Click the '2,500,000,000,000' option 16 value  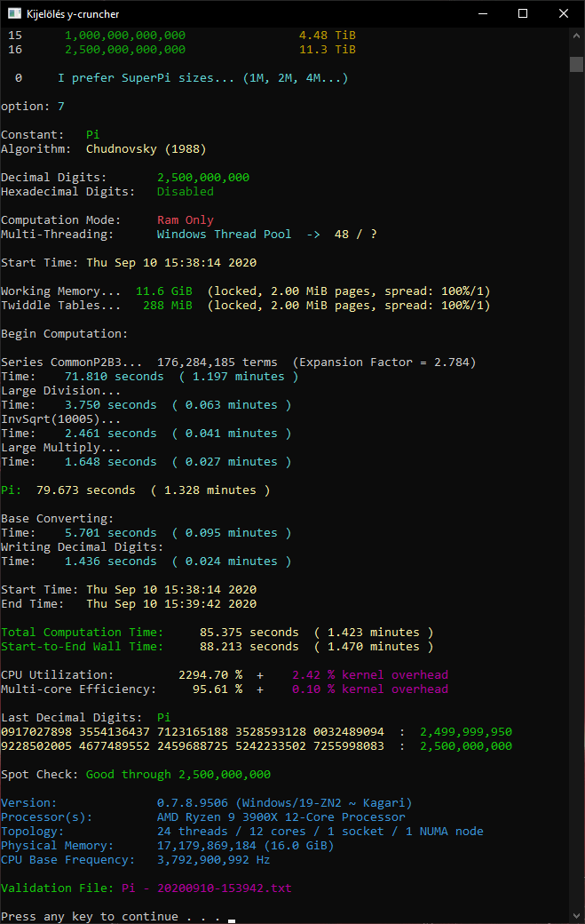coord(125,50)
